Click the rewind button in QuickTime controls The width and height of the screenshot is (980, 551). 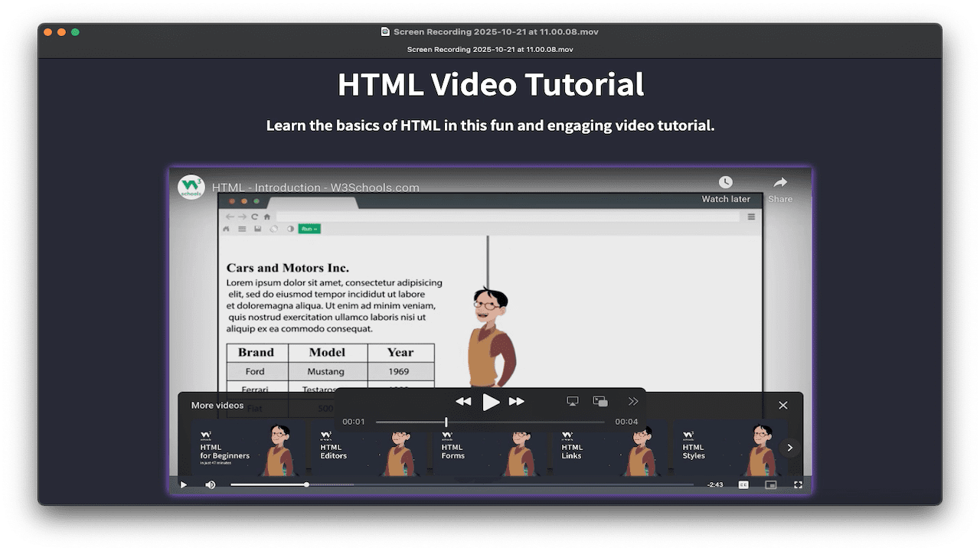click(463, 402)
